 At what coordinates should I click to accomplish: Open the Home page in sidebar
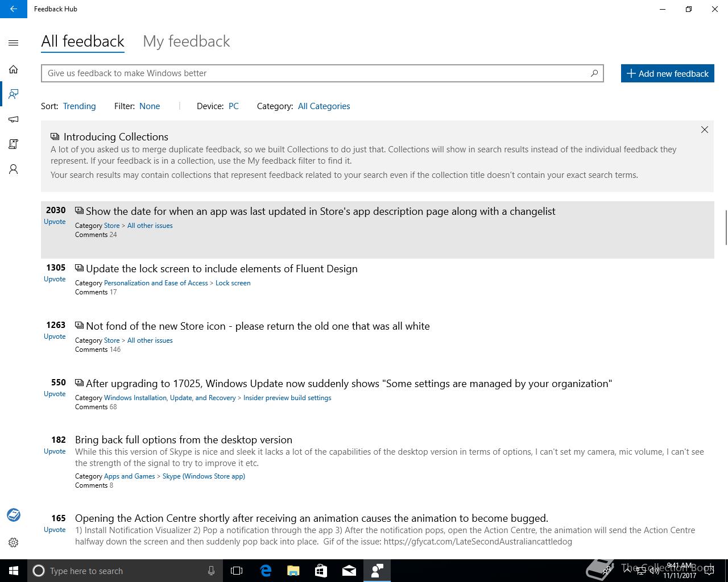(x=14, y=69)
